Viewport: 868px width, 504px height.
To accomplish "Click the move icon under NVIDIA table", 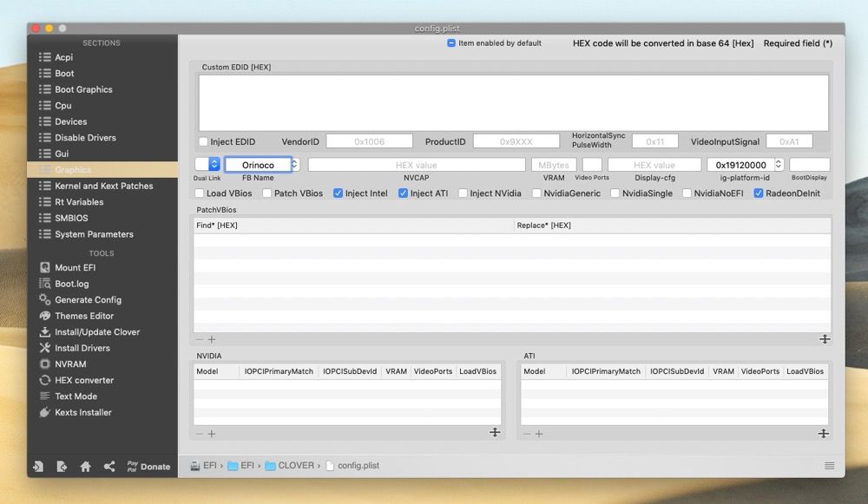I will coord(495,433).
